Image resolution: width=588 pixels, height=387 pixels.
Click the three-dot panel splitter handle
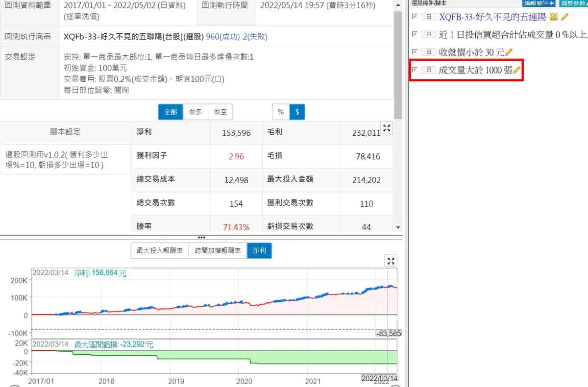click(x=201, y=237)
